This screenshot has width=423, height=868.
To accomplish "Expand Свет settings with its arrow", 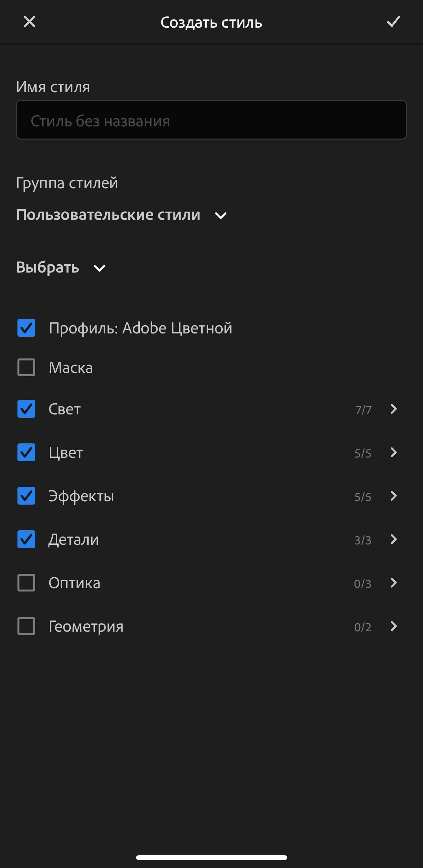I will (393, 409).
